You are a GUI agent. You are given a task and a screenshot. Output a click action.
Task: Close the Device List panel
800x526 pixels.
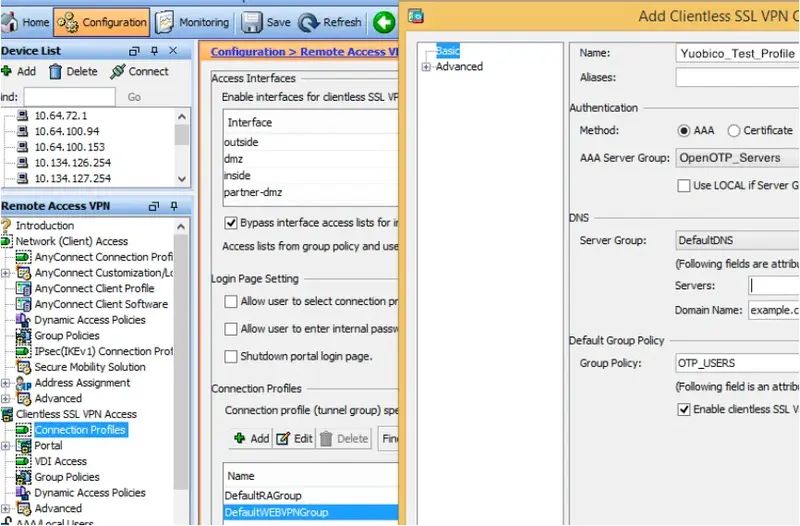point(173,51)
